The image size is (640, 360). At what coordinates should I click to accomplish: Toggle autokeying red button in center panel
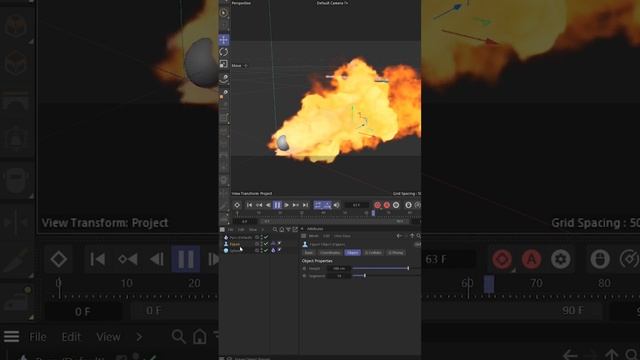(387, 205)
